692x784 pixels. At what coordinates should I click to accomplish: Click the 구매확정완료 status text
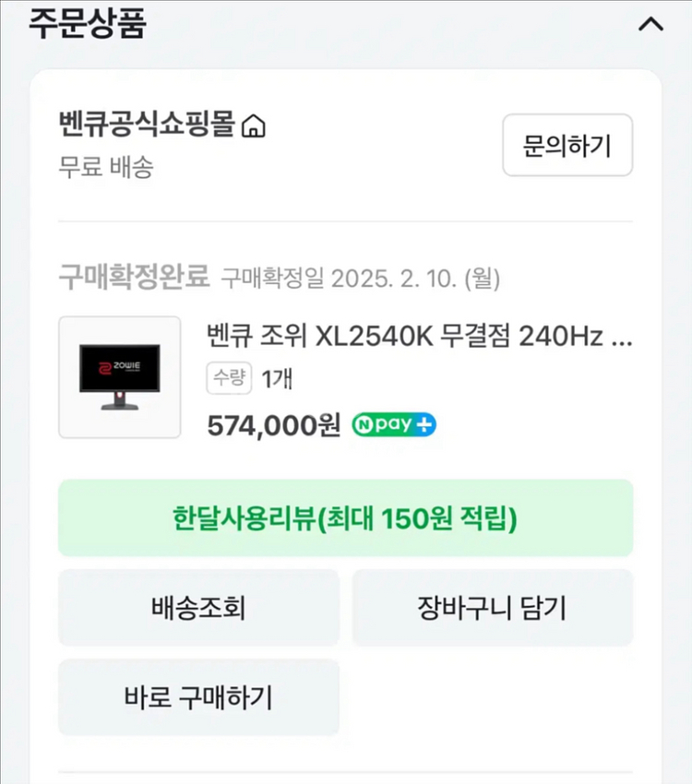[134, 276]
